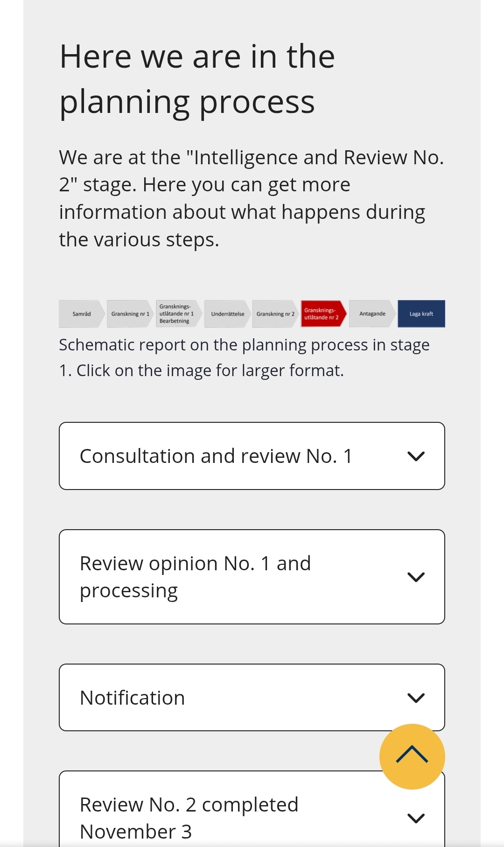Click the "Granskning nr 1" diagram step
504x847 pixels.
point(130,314)
